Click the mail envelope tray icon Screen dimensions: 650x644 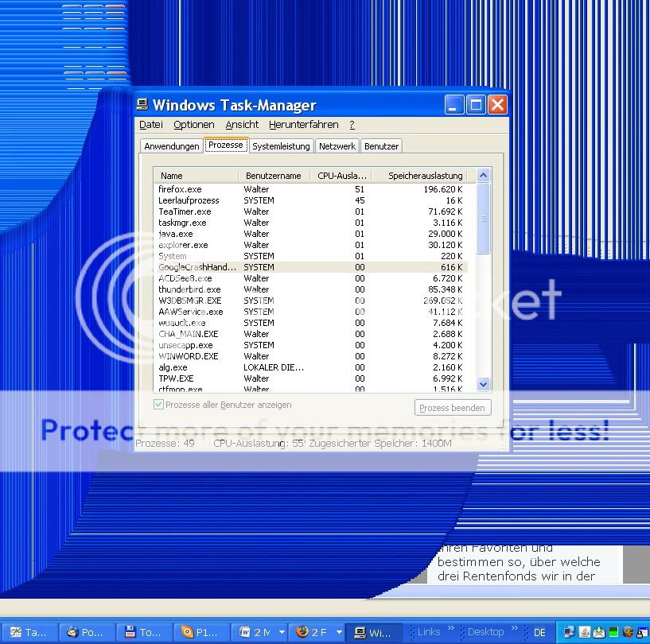point(598,632)
